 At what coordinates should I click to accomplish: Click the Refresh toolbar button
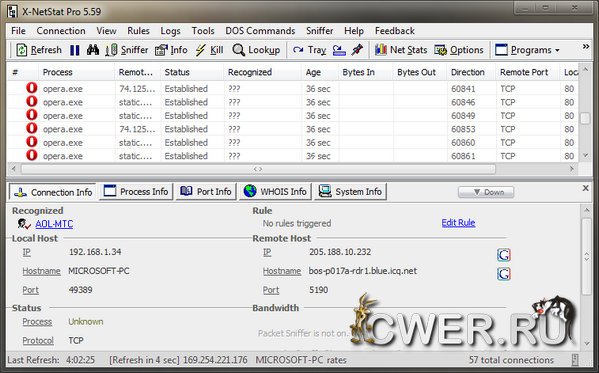[39, 50]
